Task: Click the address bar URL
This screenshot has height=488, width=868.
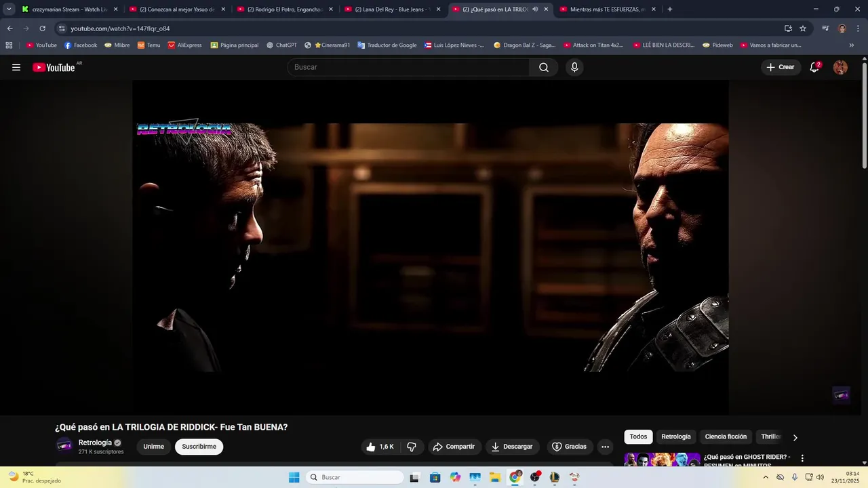Action: (120, 28)
